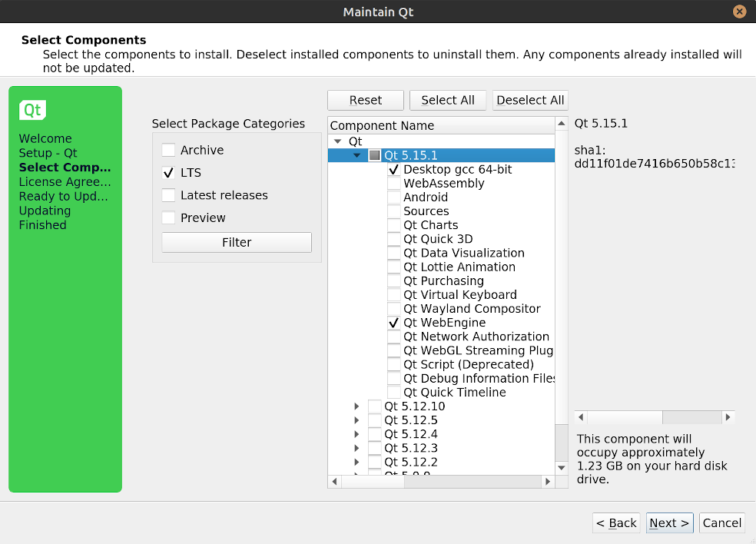This screenshot has width=756, height=544.
Task: Click the component tree scroll down arrow
Action: pos(561,468)
